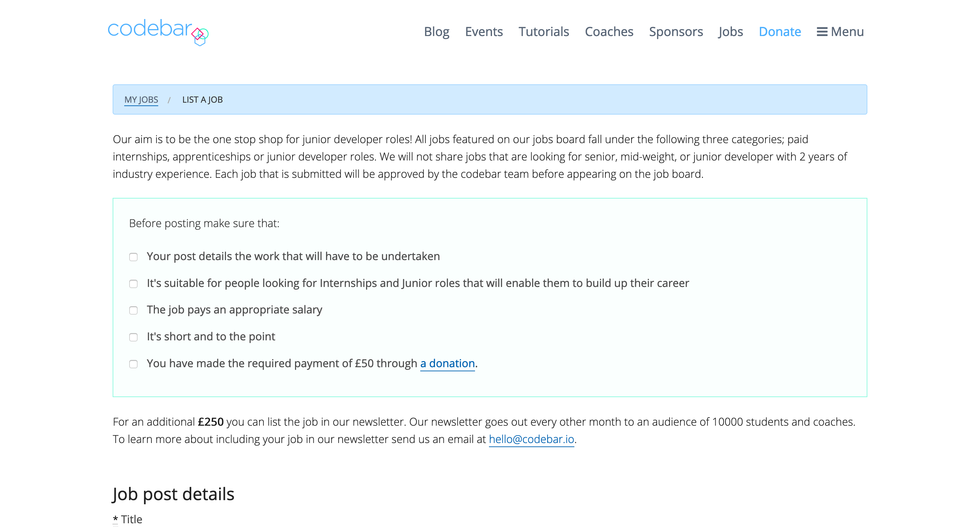
Task: Click the codebar logo
Action: [158, 31]
